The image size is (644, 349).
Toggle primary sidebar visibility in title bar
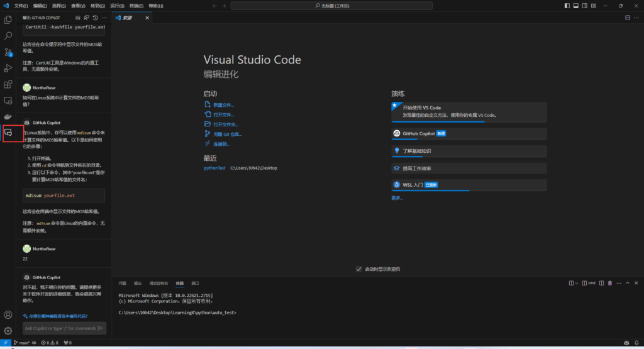[x=567, y=6]
